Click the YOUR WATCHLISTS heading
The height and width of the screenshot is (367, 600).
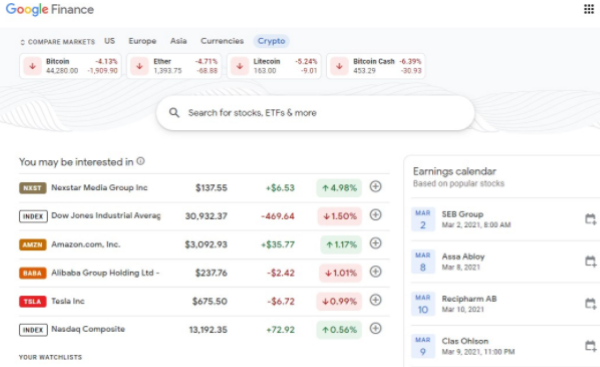coord(51,357)
